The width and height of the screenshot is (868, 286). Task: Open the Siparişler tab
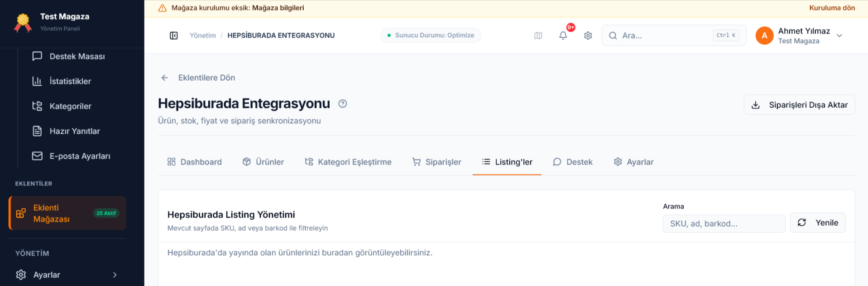tap(436, 162)
